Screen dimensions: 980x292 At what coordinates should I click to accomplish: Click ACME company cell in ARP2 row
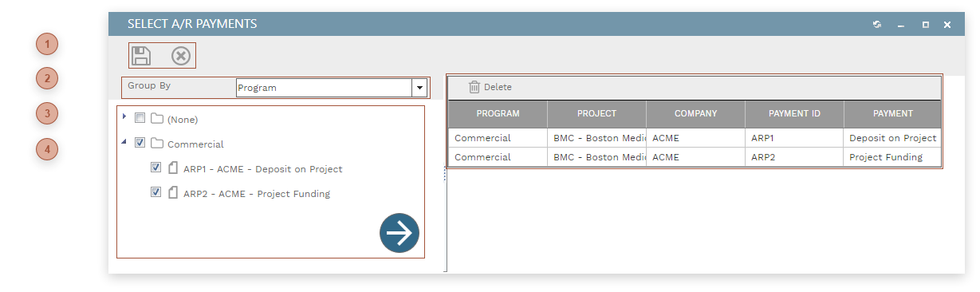click(695, 157)
